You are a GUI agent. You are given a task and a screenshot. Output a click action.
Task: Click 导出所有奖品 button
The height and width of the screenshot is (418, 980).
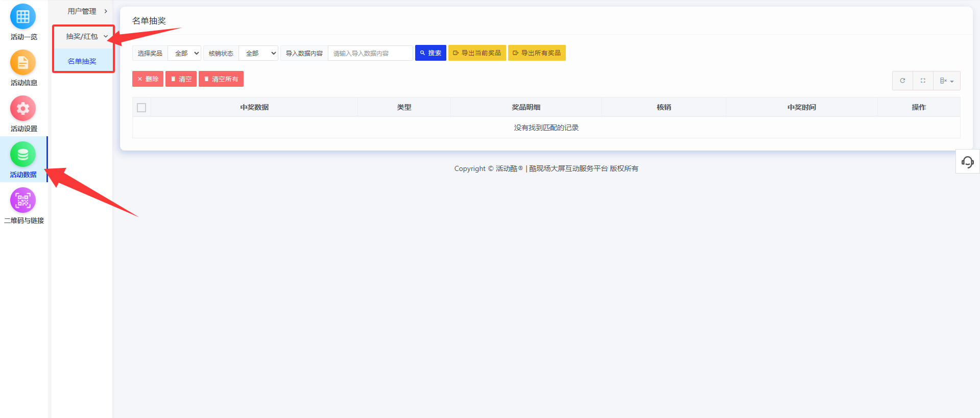coord(537,53)
